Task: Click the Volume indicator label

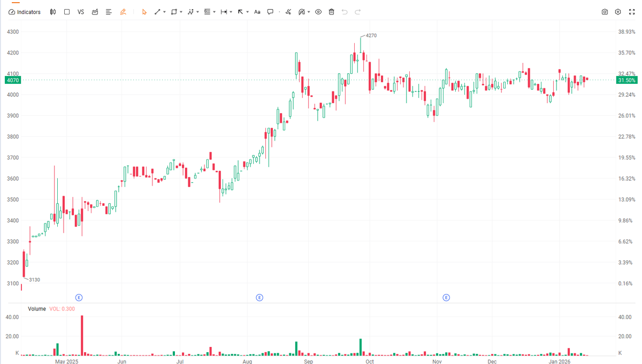Action: click(x=37, y=309)
